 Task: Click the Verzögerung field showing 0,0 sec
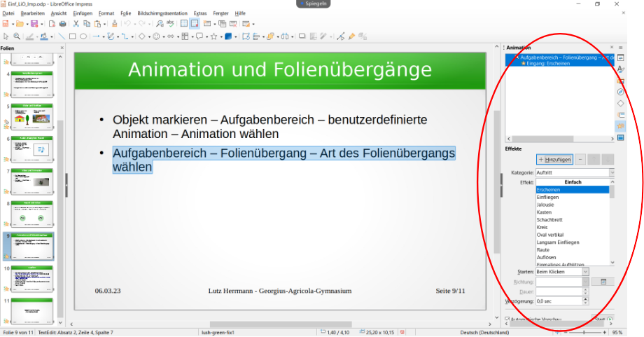click(557, 301)
